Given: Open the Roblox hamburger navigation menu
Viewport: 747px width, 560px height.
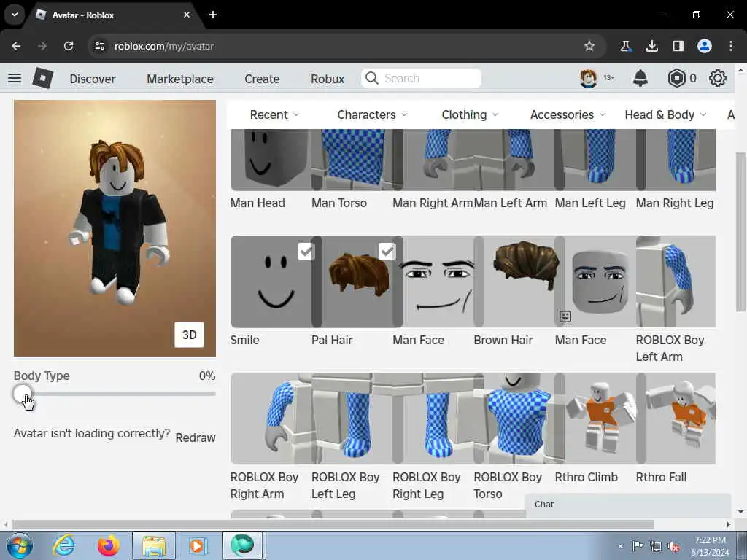Looking at the screenshot, I should point(15,78).
